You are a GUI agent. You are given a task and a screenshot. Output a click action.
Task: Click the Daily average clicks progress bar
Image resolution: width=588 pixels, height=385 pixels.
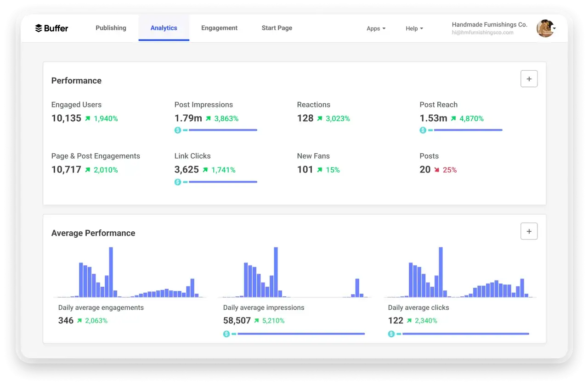[463, 334]
